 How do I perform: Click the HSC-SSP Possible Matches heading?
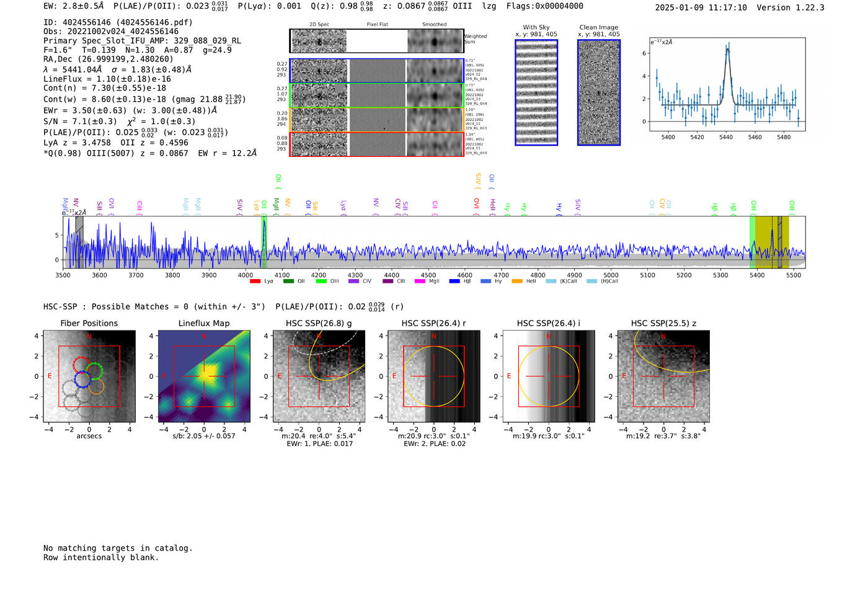(154, 307)
